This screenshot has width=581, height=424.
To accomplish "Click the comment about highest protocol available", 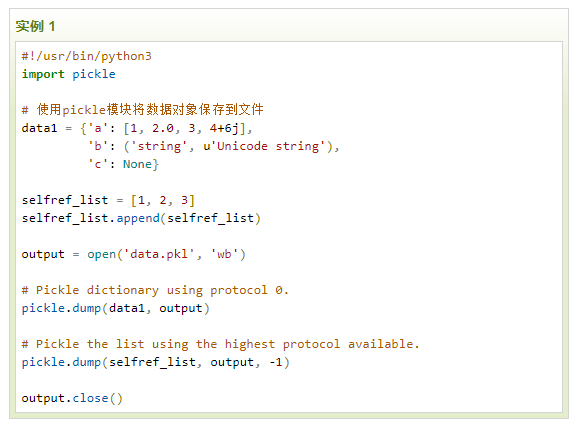I will click(220, 344).
